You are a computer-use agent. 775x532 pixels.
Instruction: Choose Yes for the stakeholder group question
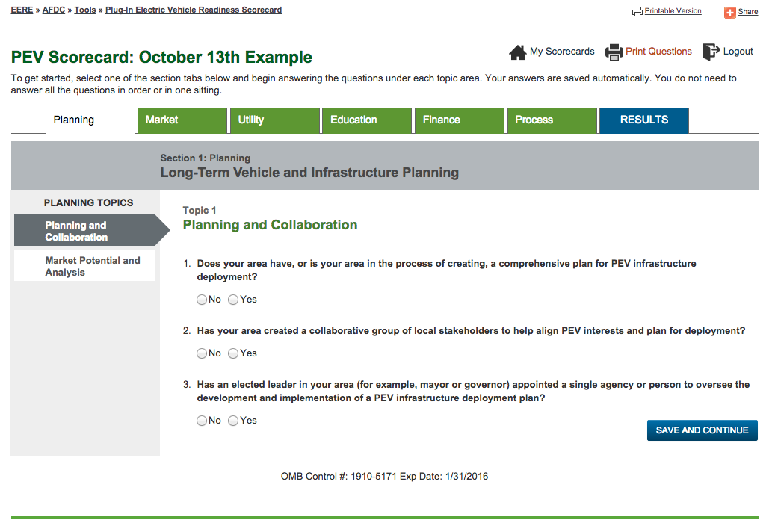coord(233,353)
